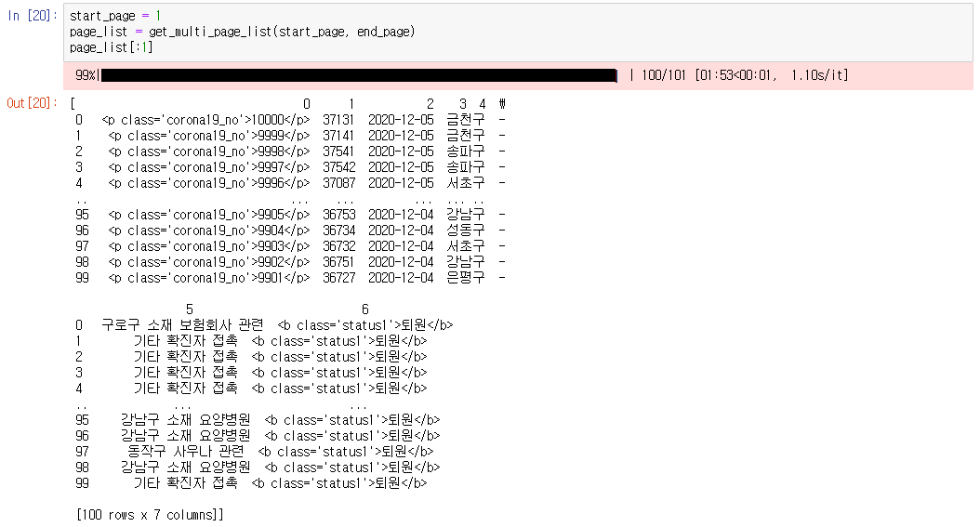Click '구로구 소재 보험회사 관련' text
This screenshot has height=527, width=980.
(182, 325)
